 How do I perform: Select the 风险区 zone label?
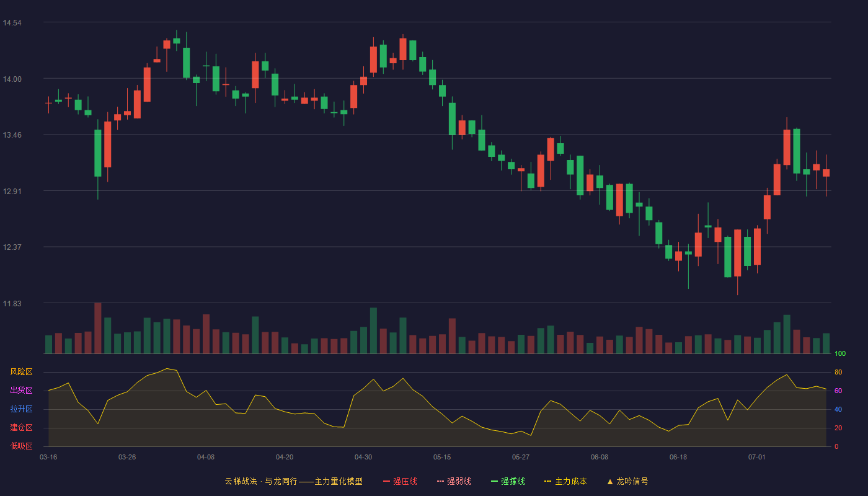(21, 372)
